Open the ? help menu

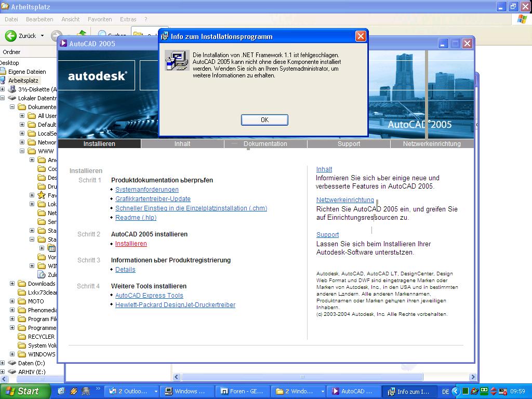point(146,19)
